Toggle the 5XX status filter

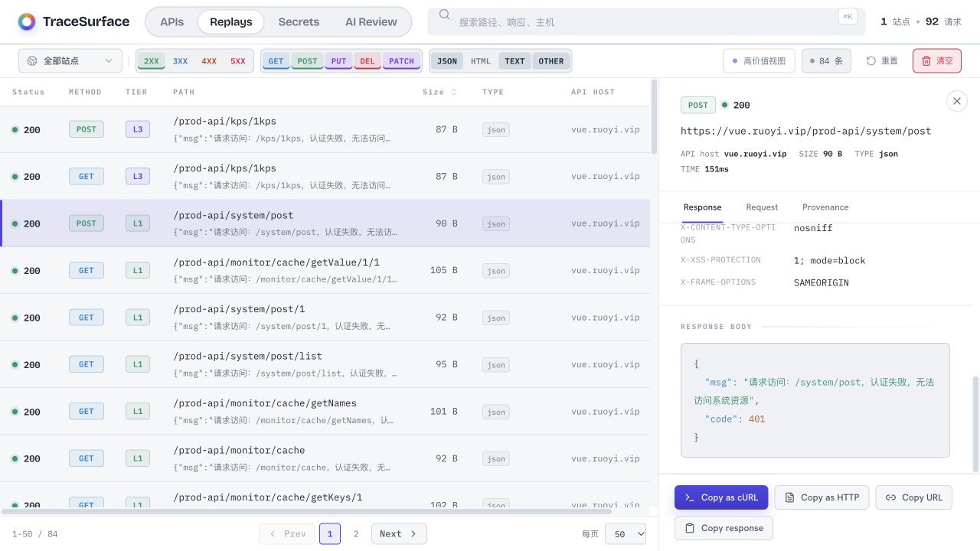coord(238,61)
